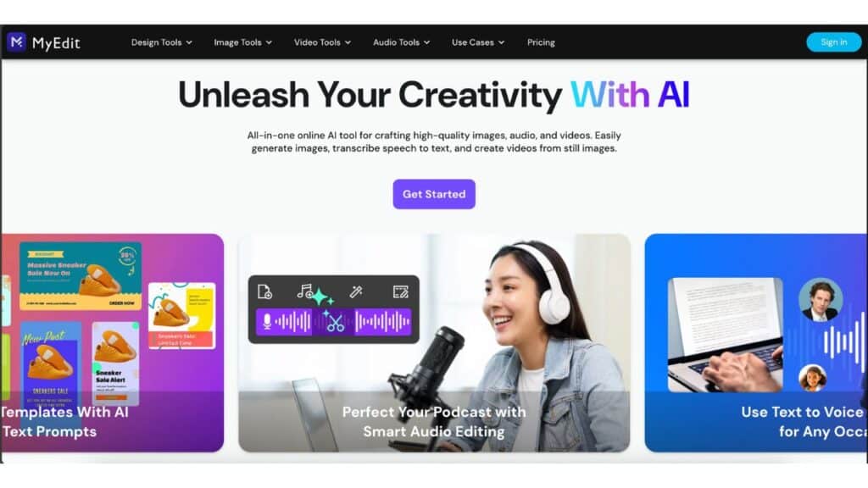Viewport: 868px width, 488px height.
Task: Click the man's avatar on Text to Voice card
Action: (821, 299)
